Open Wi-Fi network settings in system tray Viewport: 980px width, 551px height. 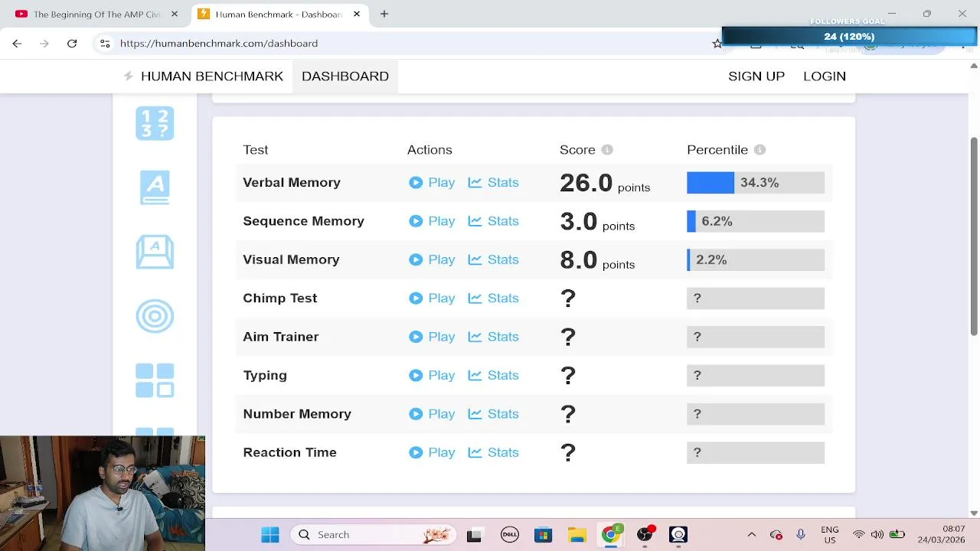pyautogui.click(x=859, y=535)
